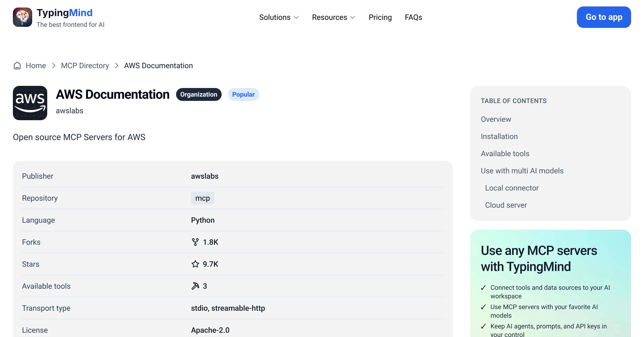The image size is (644, 337).
Task: Click the awslabs publisher value
Action: click(205, 176)
